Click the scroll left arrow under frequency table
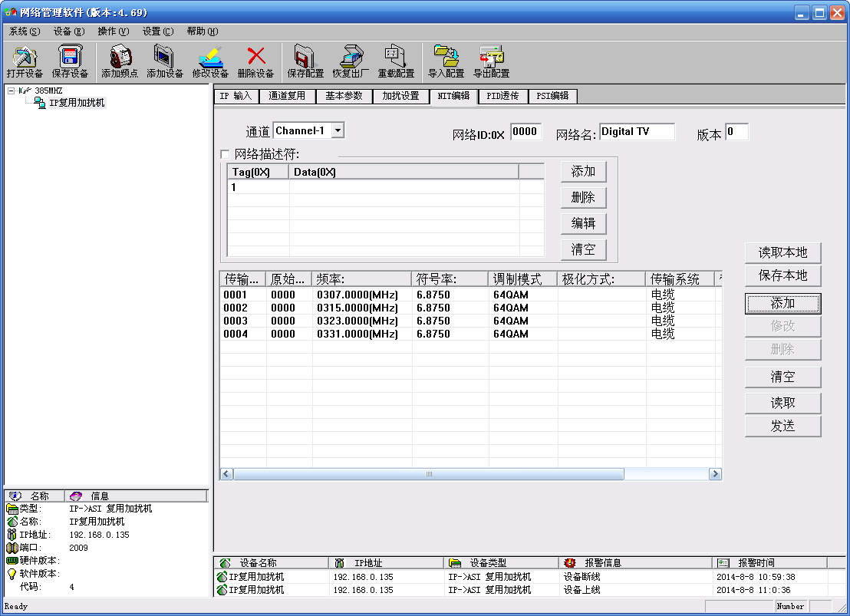Screen dimensions: 850x616 point(226,474)
